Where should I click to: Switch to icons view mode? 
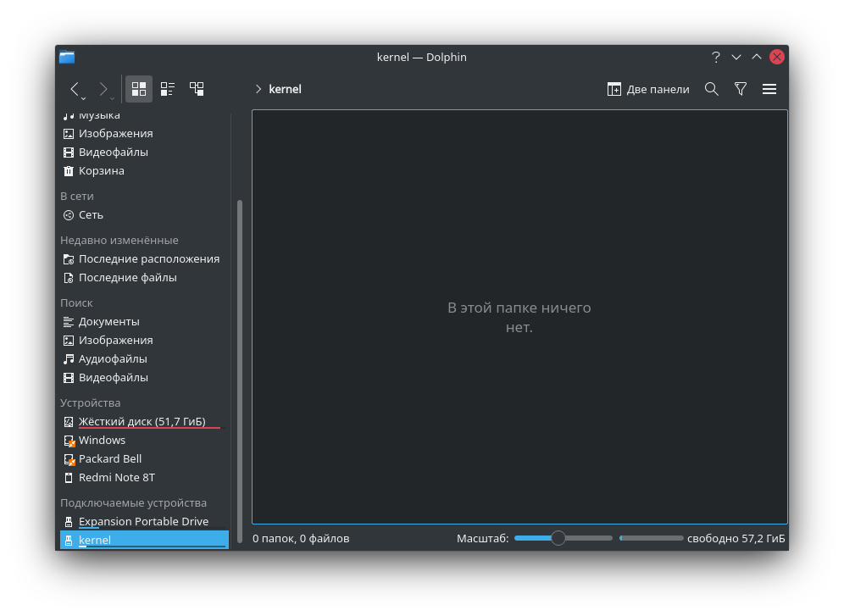point(139,89)
